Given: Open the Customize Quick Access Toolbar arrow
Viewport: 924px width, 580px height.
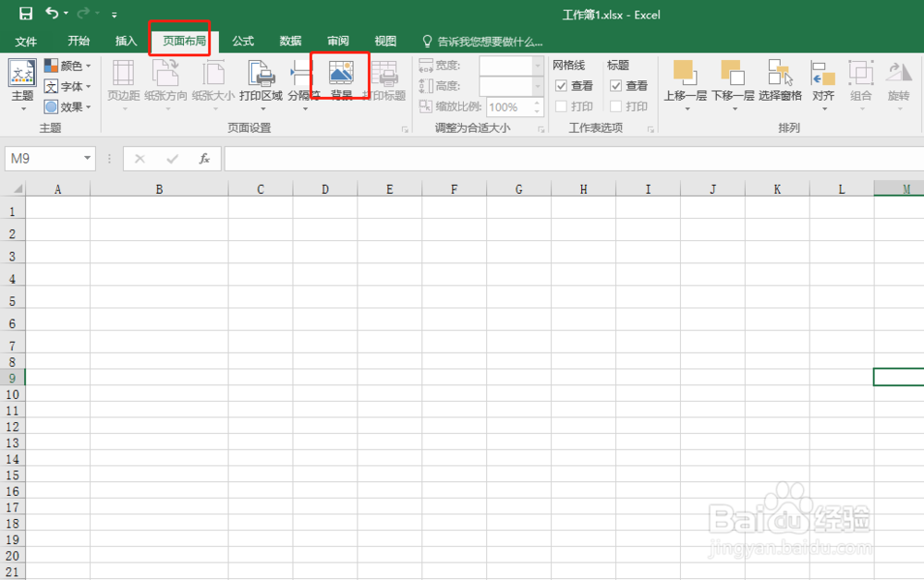Looking at the screenshot, I should point(115,15).
